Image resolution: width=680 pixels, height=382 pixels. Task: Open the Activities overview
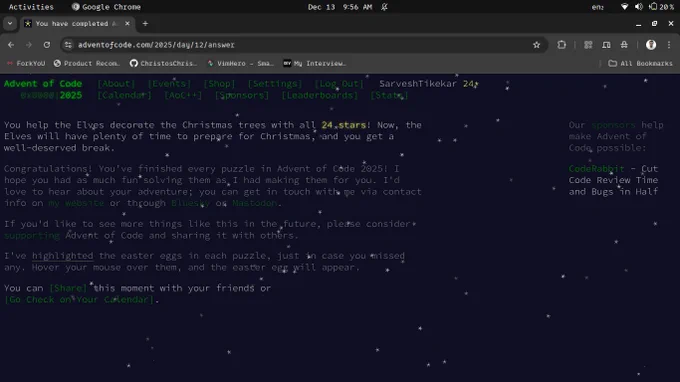coord(31,7)
